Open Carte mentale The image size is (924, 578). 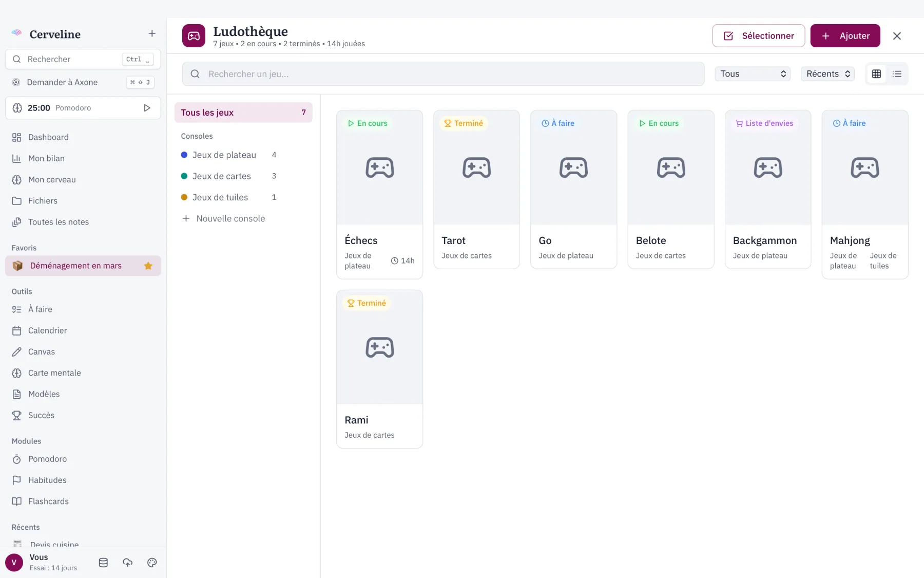(x=83, y=373)
